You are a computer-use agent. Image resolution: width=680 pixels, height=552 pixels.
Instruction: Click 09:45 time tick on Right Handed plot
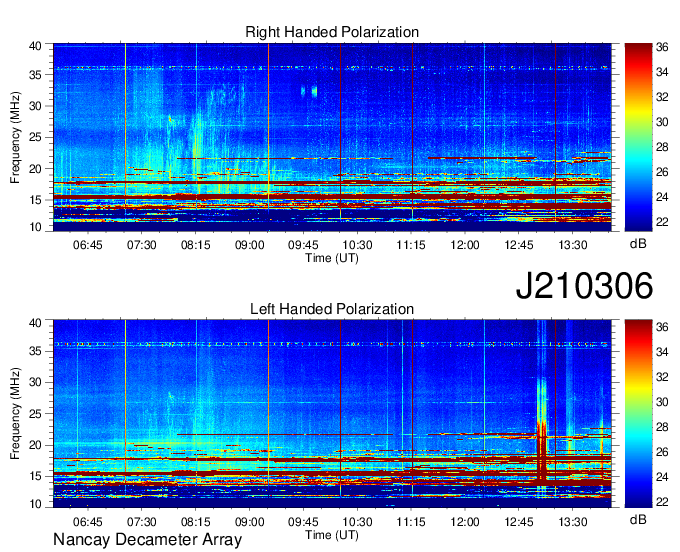pos(303,245)
